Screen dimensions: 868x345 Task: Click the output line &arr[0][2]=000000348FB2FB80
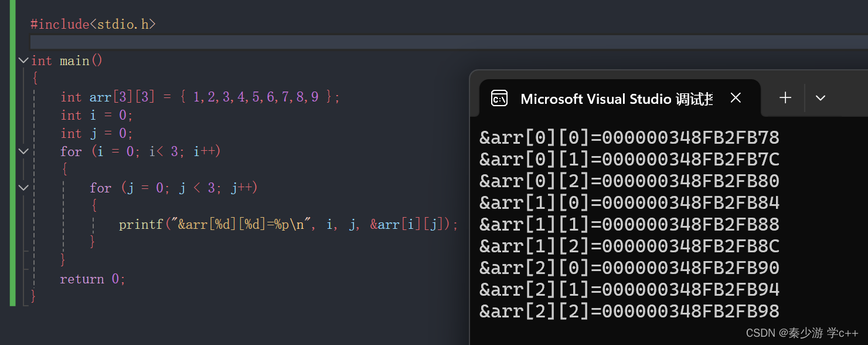(629, 181)
